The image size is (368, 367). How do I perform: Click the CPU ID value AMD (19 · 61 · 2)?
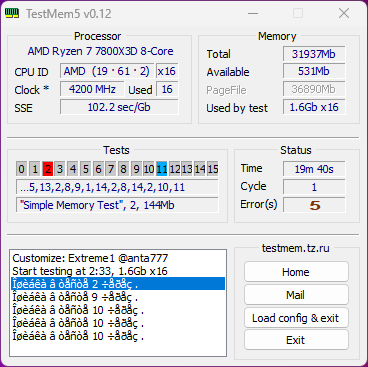pos(107,71)
